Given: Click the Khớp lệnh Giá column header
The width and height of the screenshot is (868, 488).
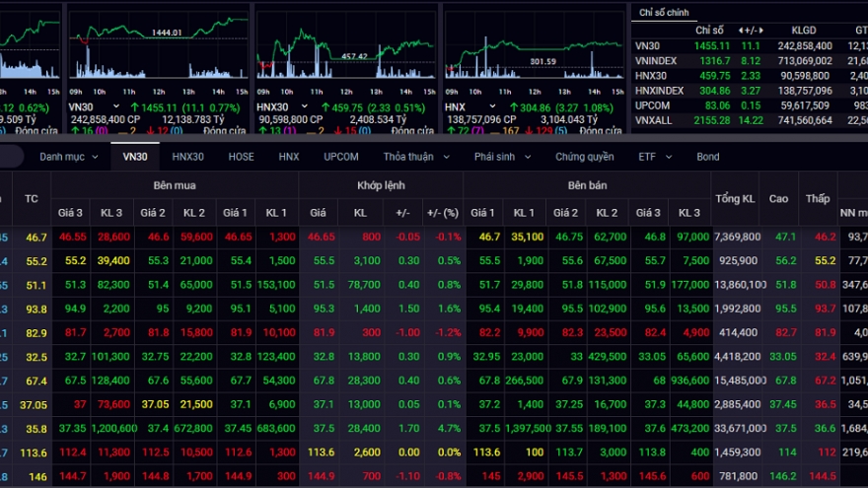Looking at the screenshot, I should tap(318, 213).
